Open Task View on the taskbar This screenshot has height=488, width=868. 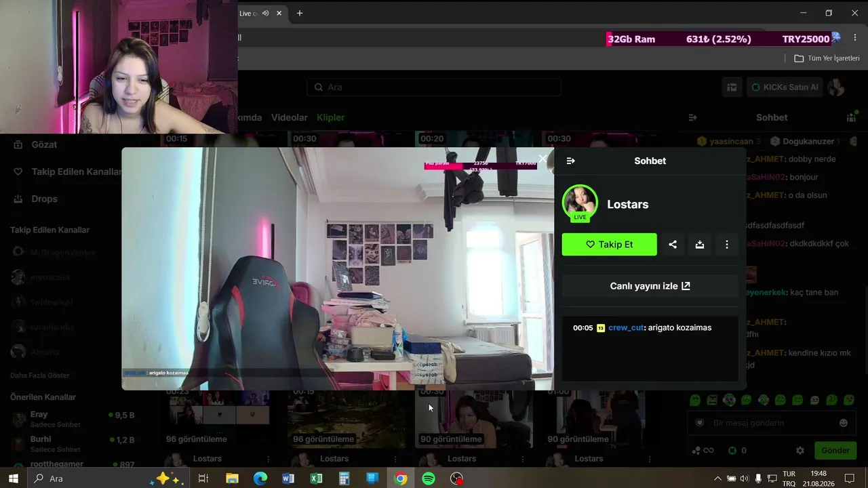tap(203, 479)
